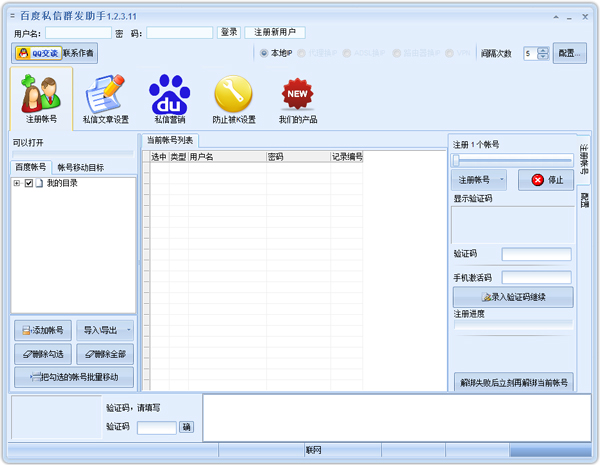The width and height of the screenshot is (600, 465).
Task: Switch to the 百度帐号 tab
Action: click(31, 167)
